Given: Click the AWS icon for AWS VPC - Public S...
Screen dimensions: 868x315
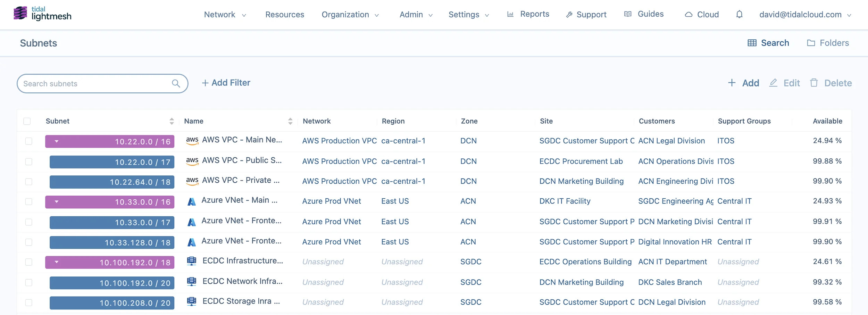Looking at the screenshot, I should tap(192, 161).
